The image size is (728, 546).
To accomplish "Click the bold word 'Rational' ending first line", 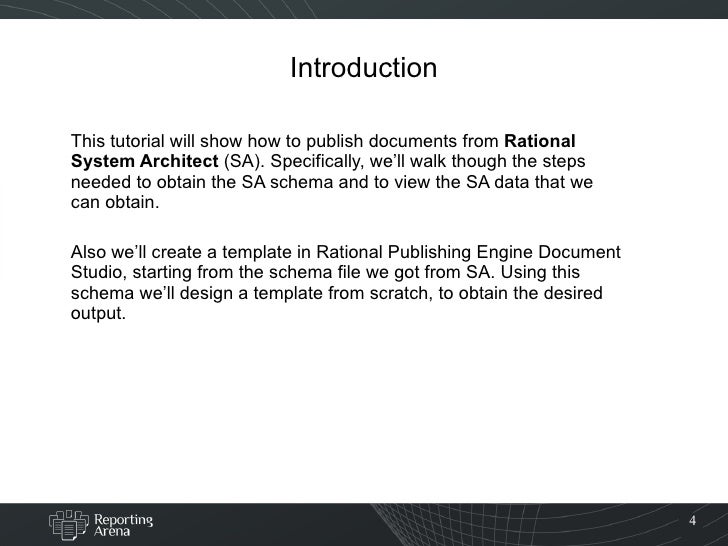I will coord(540,141).
